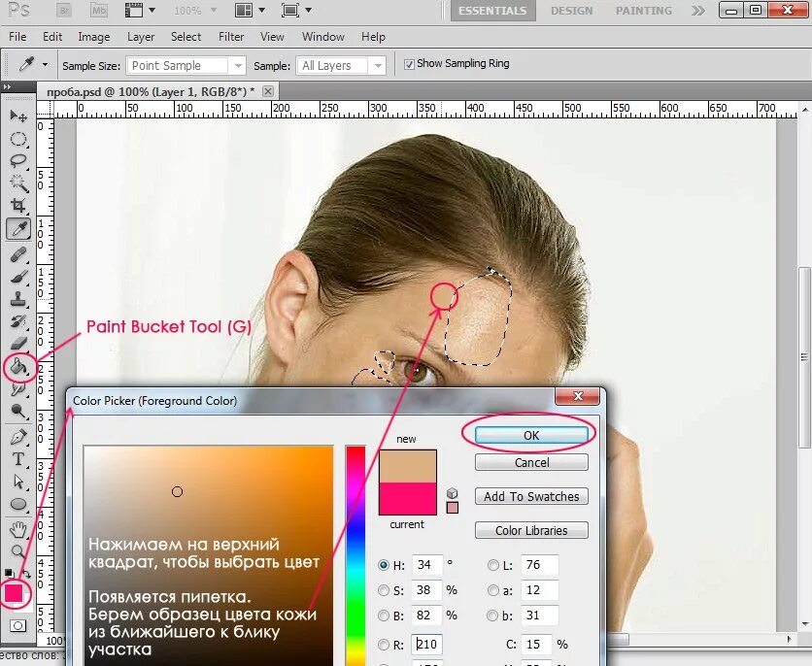Select the Type tool
Image resolution: width=812 pixels, height=666 pixels.
(18, 459)
